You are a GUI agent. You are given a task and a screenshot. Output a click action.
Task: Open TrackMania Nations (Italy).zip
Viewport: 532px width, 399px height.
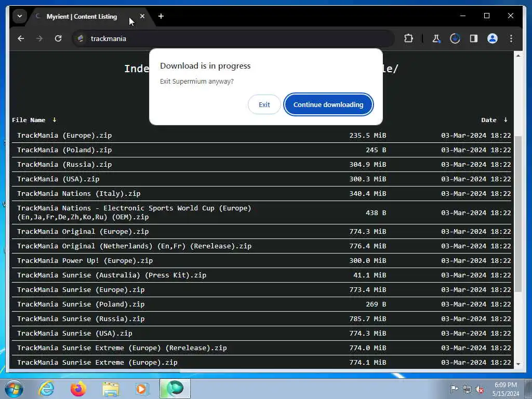tap(79, 194)
